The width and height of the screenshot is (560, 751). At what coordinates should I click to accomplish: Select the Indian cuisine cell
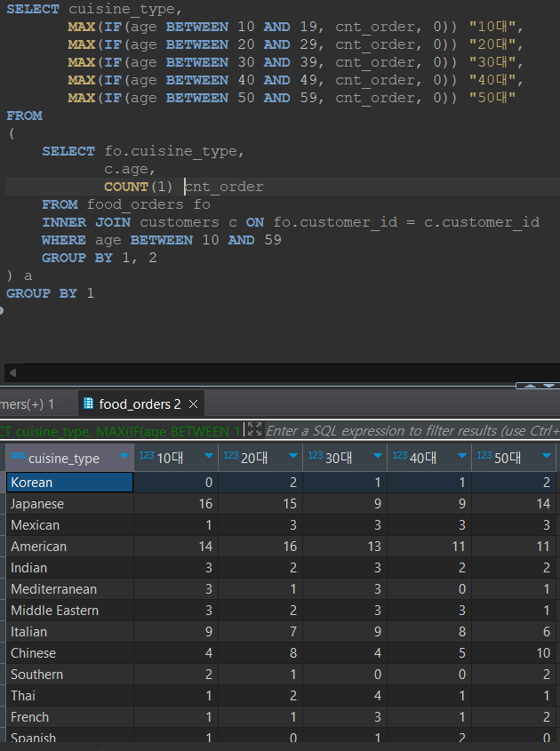point(70,568)
